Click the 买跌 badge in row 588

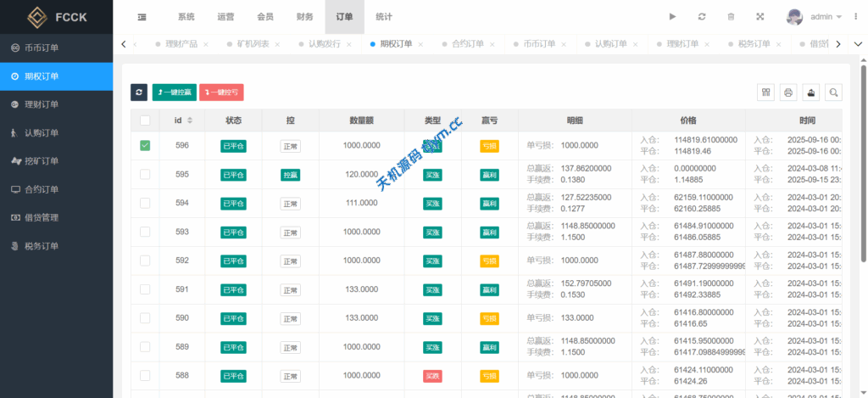[432, 376]
